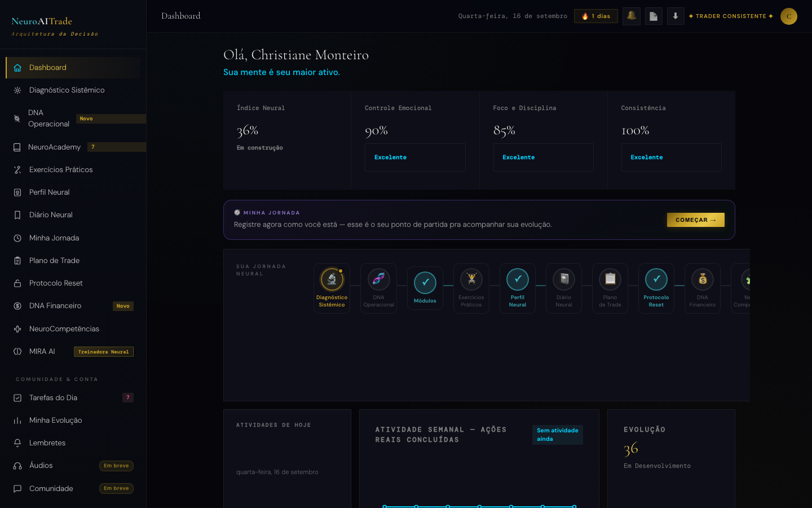The height and width of the screenshot is (508, 812).
Task: Open Comunidade sidebar item
Action: coord(73,488)
